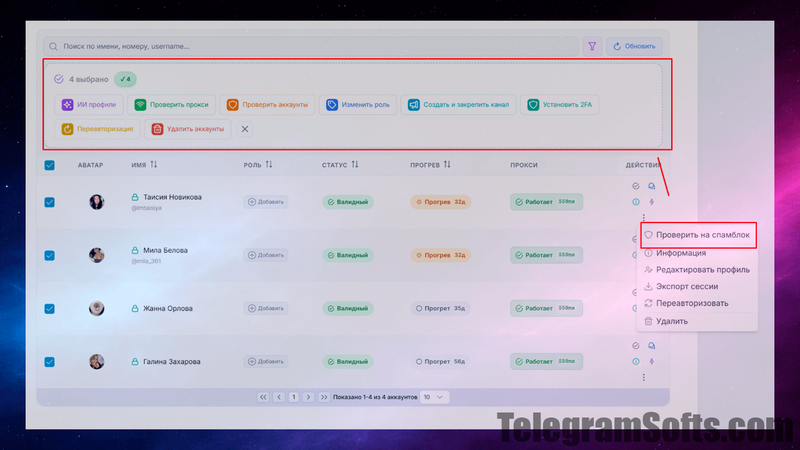Click the chat bubble icon in Галина Захарова row
Viewport: 800px width, 450px height.
point(652,346)
